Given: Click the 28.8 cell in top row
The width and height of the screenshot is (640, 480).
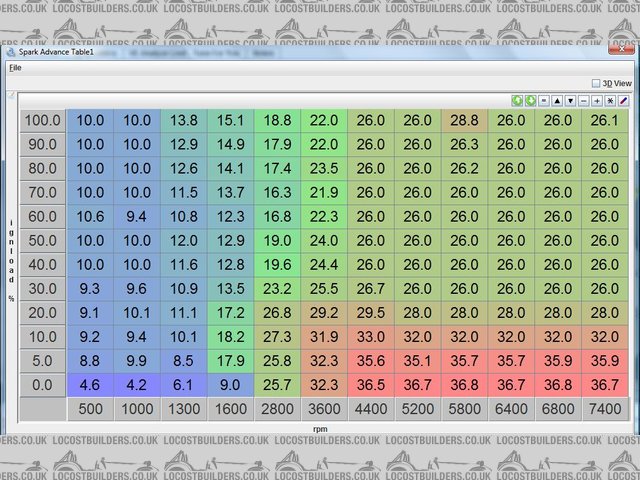Looking at the screenshot, I should [464, 120].
